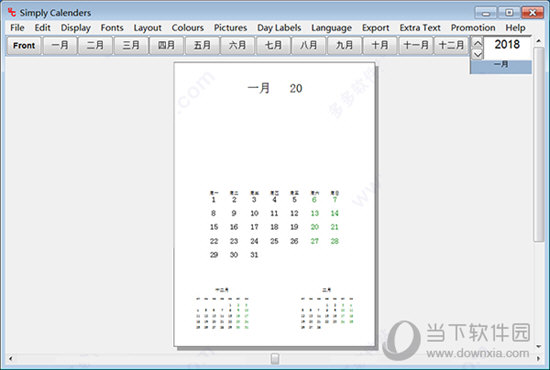The width and height of the screenshot is (550, 370).
Task: Click date 15 in the calendar
Action: coord(214,227)
